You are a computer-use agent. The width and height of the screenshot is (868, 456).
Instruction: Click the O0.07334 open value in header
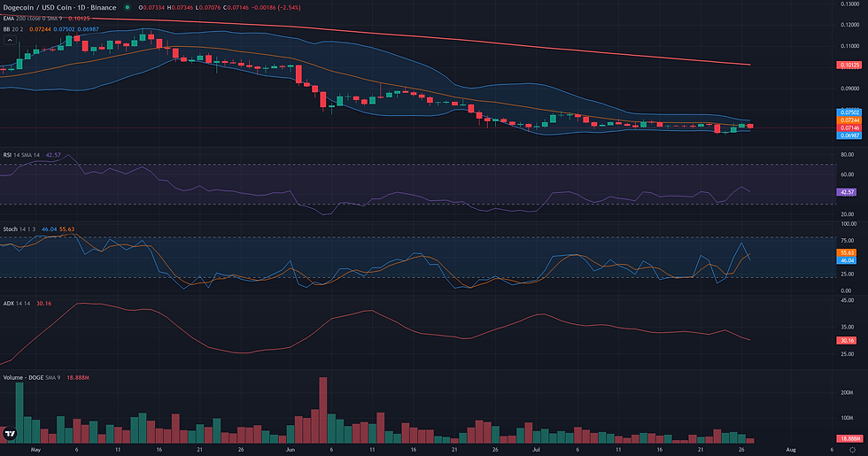[x=151, y=8]
